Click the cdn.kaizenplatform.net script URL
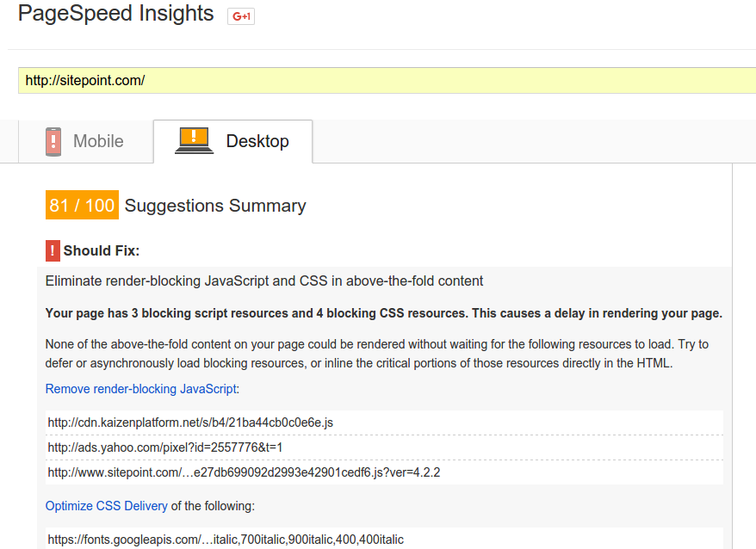This screenshot has width=756, height=549. point(190,423)
